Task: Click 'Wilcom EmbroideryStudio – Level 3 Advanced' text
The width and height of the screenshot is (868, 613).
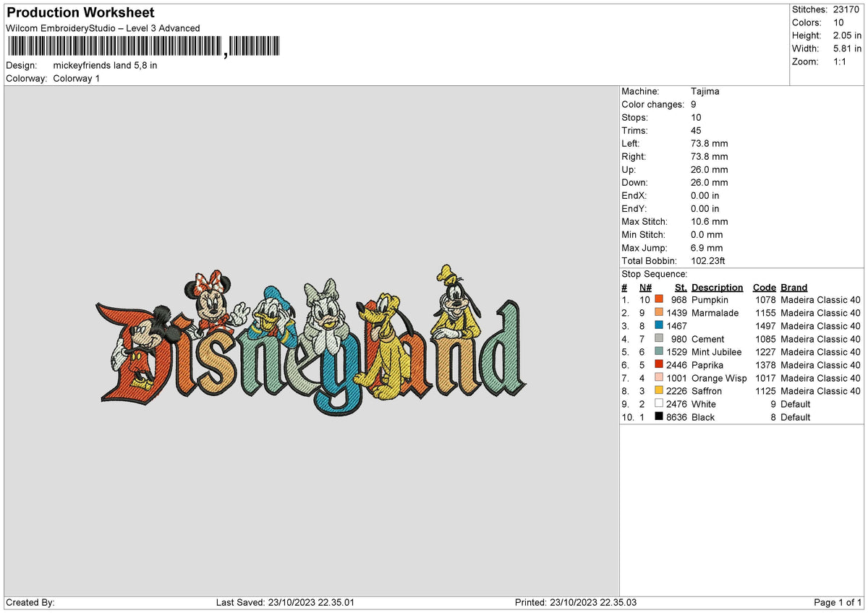Action: (103, 28)
